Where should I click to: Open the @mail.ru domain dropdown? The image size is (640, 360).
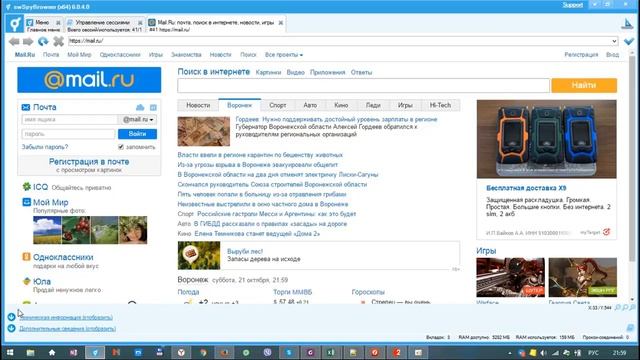(x=138, y=120)
